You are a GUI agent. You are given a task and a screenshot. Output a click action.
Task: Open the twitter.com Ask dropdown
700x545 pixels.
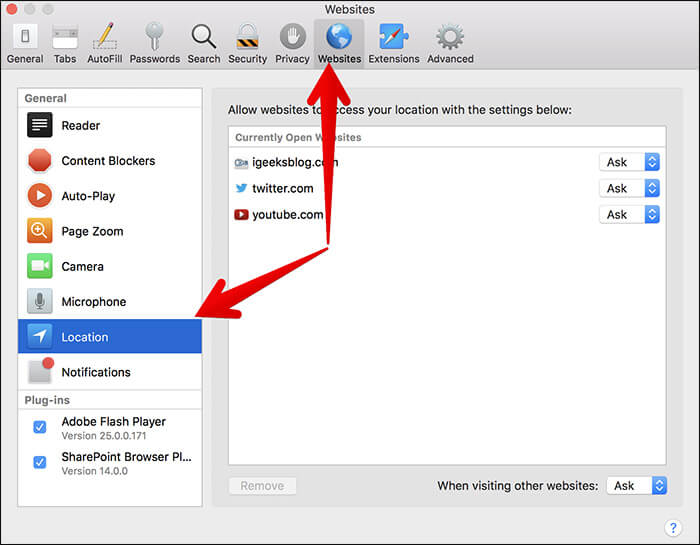(x=629, y=188)
